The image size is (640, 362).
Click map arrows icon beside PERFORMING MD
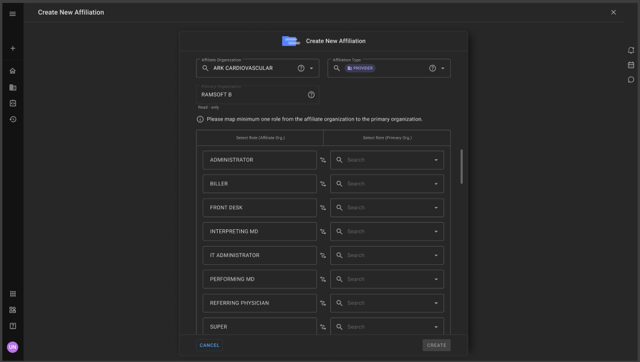tap(323, 279)
